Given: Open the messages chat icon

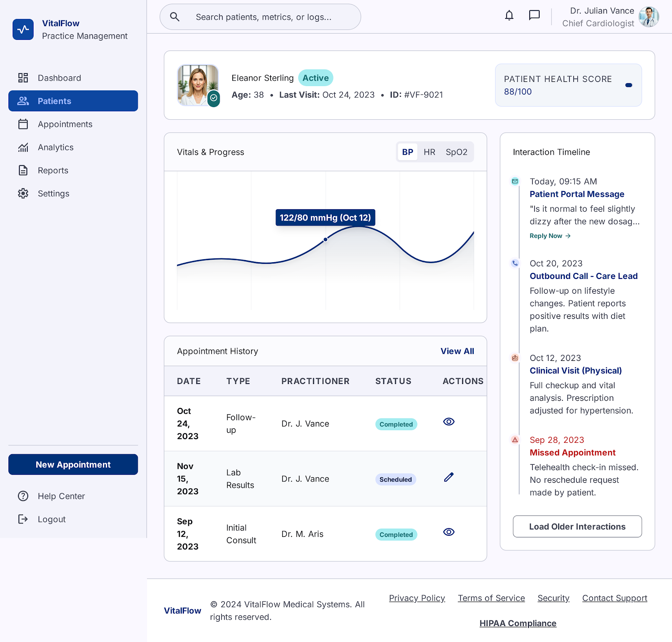Looking at the screenshot, I should pyautogui.click(x=534, y=16).
